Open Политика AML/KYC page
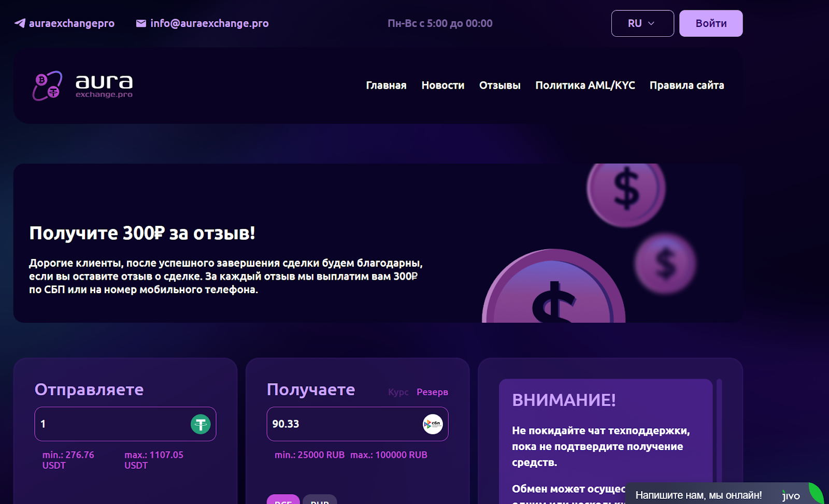This screenshot has width=829, height=504. click(585, 85)
